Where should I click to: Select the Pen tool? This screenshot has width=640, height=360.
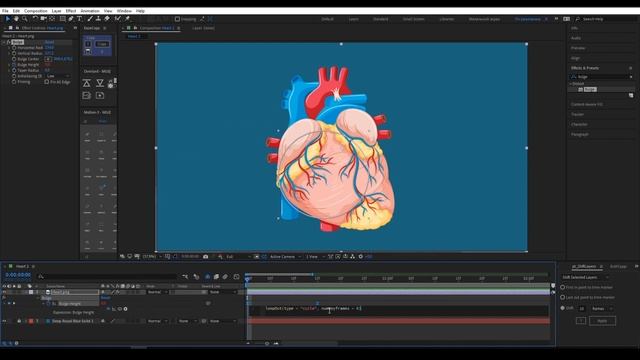(71, 19)
